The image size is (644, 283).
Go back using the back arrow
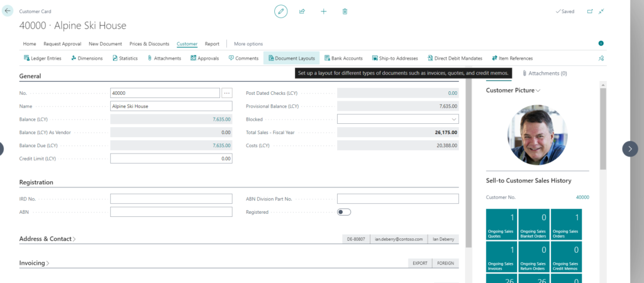8,11
